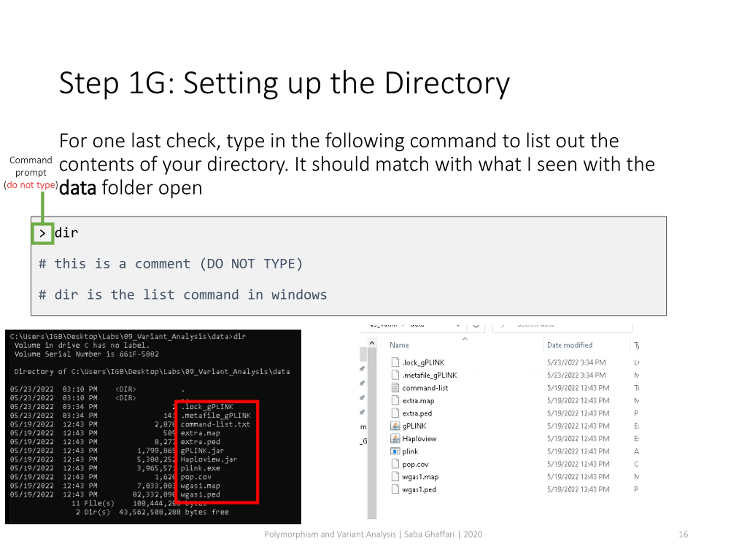Click the executable icon beside plink
The image size is (747, 560).
click(x=395, y=451)
